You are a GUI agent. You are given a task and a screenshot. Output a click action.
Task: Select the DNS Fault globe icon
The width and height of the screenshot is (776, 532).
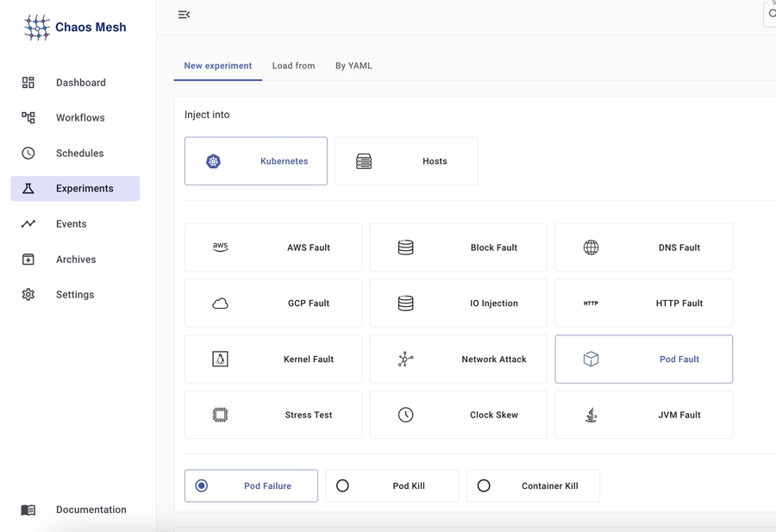click(591, 247)
